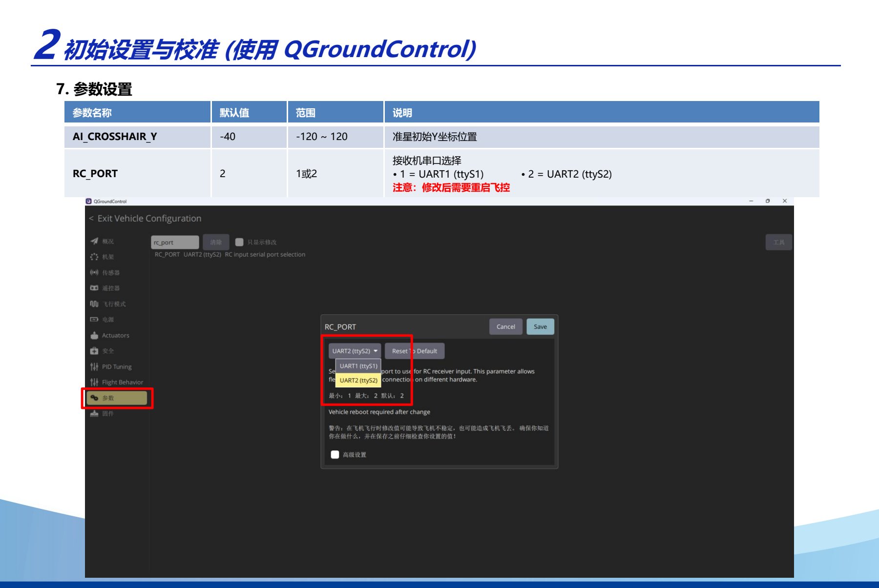
Task: Click the -120 ~ 120 range cell
Action: [x=335, y=137]
